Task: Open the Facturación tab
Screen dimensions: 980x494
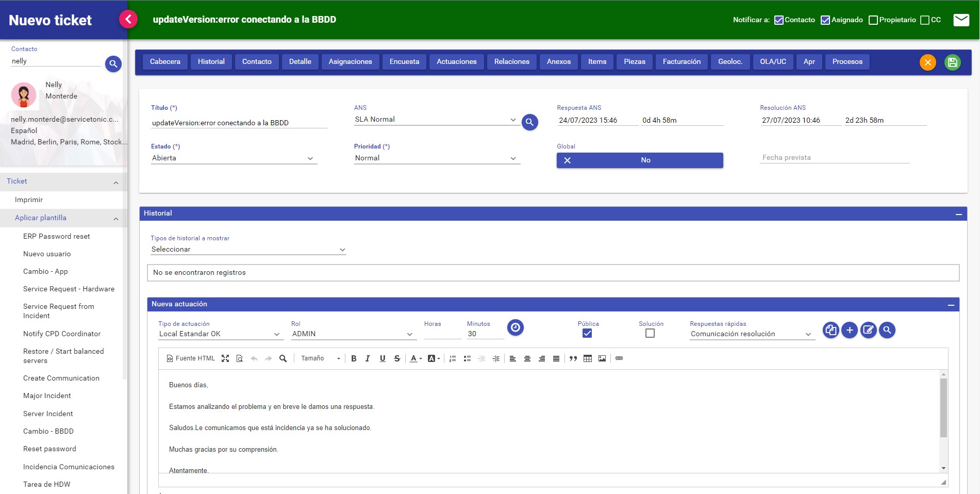Action: coord(681,61)
